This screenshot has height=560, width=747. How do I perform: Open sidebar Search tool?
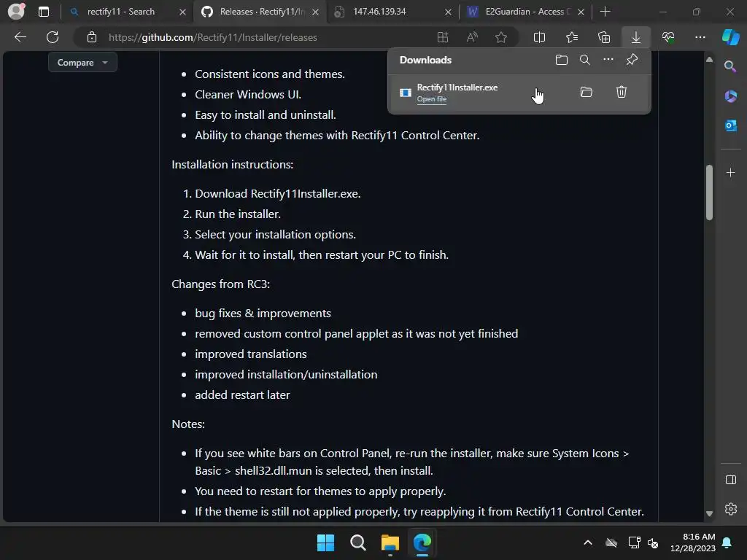tap(730, 66)
